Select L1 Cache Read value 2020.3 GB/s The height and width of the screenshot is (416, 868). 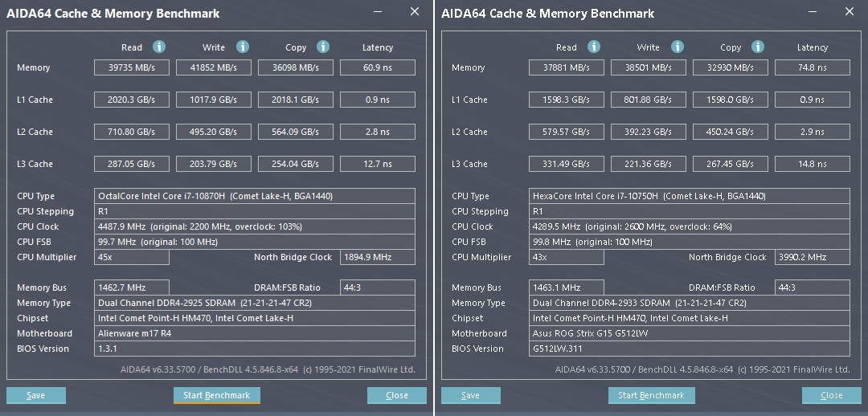(x=132, y=100)
